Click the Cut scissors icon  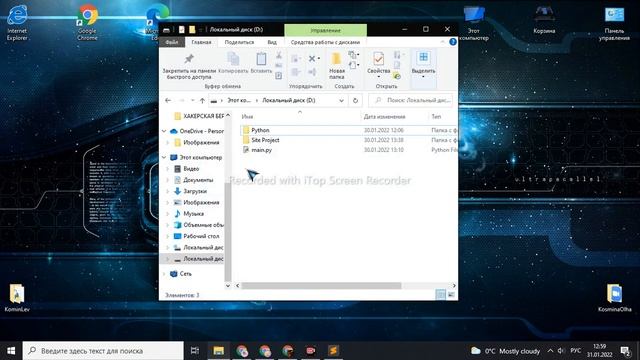(279, 55)
